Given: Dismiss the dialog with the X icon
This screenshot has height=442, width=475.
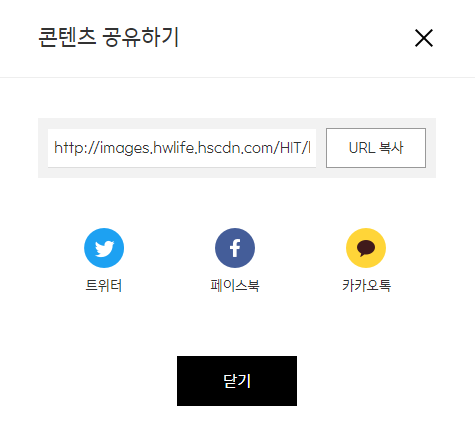Looking at the screenshot, I should point(424,38).
